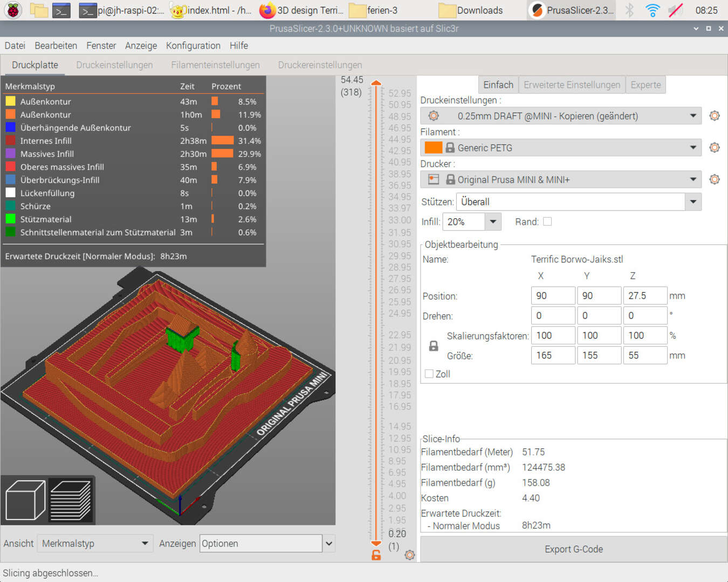Open printer settings gear beside Prusa MINI

pyautogui.click(x=715, y=179)
